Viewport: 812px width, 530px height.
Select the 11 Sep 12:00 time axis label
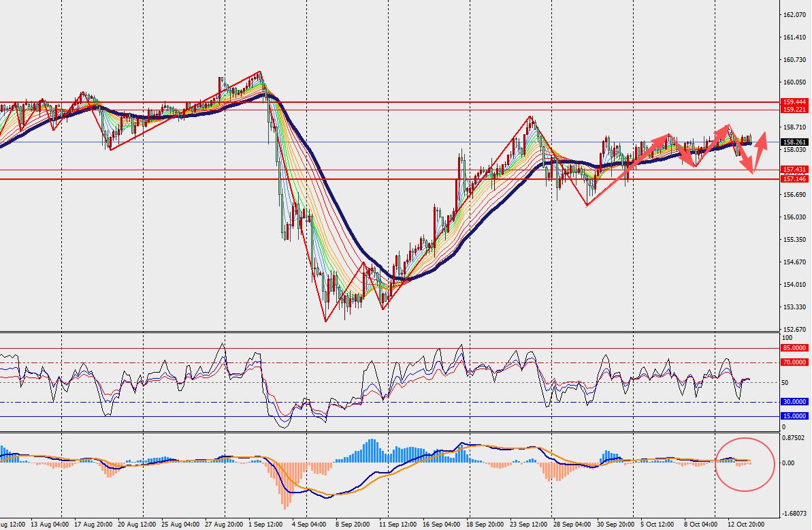[397, 525]
